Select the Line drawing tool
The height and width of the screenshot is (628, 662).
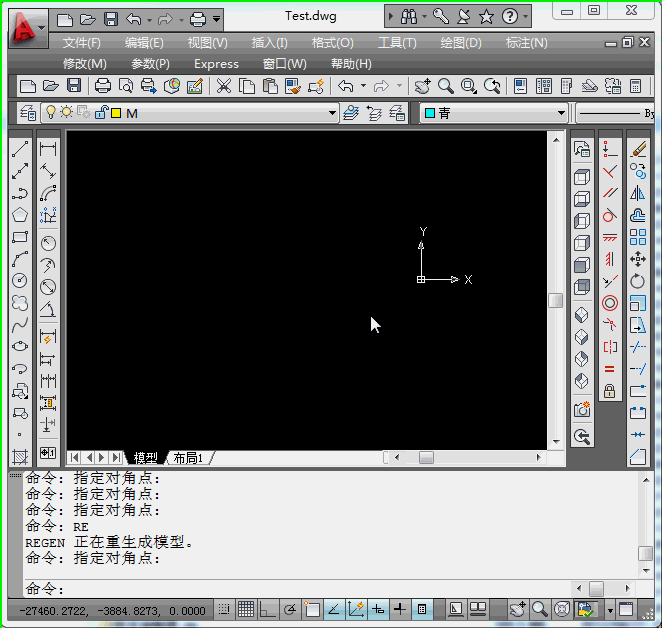[19, 150]
